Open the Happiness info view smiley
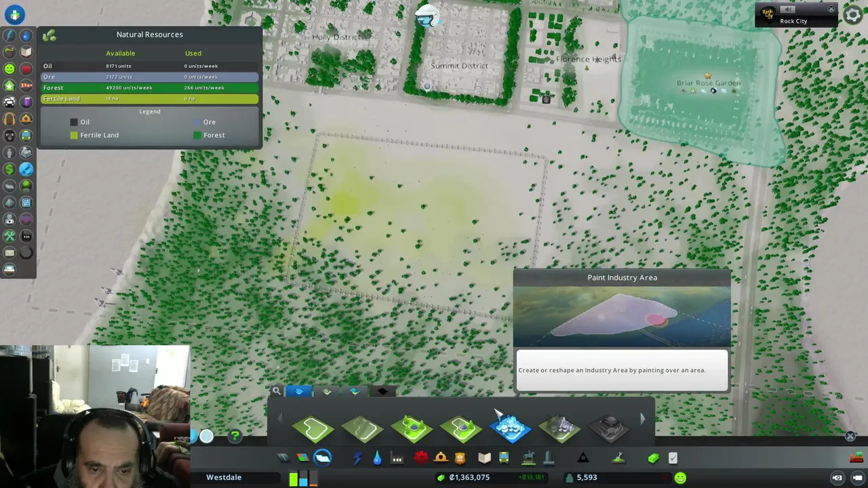This screenshot has height=488, width=868. point(9,69)
